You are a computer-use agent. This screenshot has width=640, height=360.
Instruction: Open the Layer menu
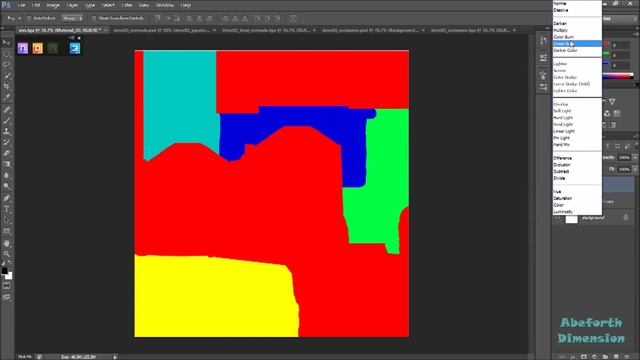pos(72,5)
